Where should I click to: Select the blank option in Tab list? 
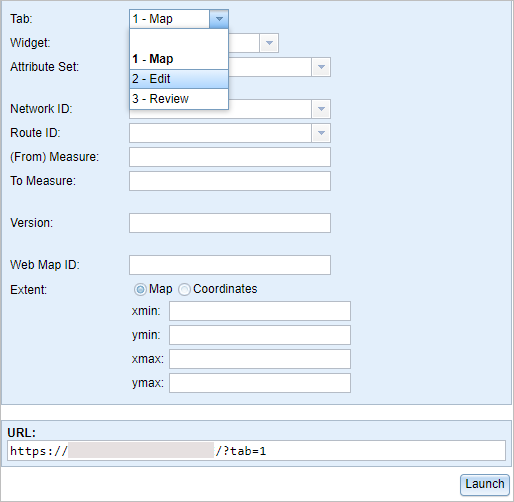tap(179, 39)
